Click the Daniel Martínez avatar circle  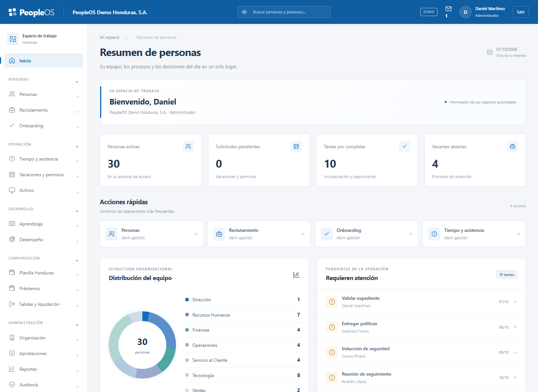465,12
